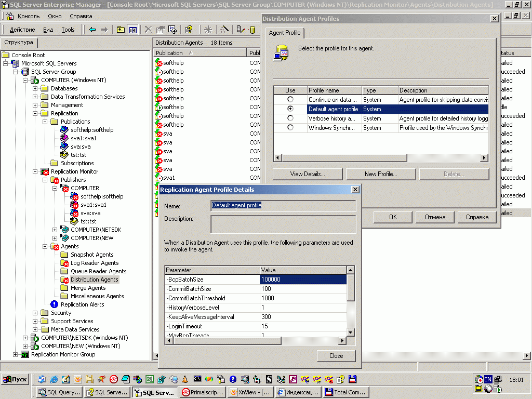
Task: Open the Окно menu
Action: coord(55,16)
